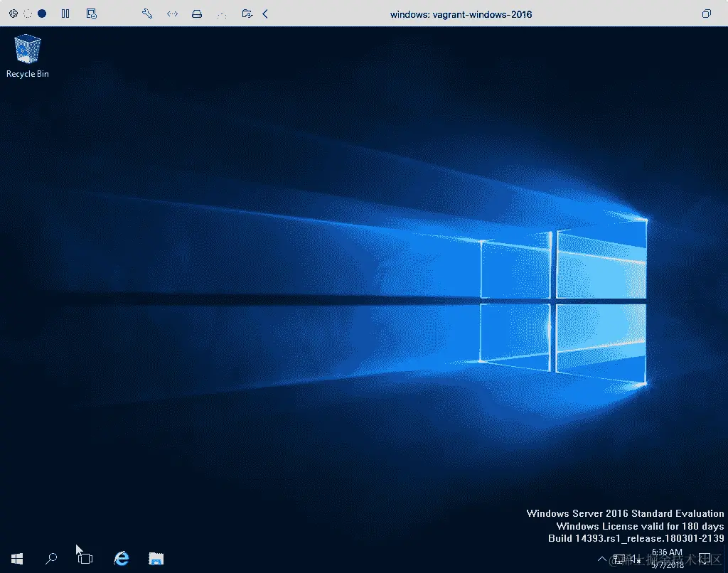Click the network arrows toolbar icon
Image resolution: width=728 pixels, height=573 pixels.
pyautogui.click(x=172, y=14)
